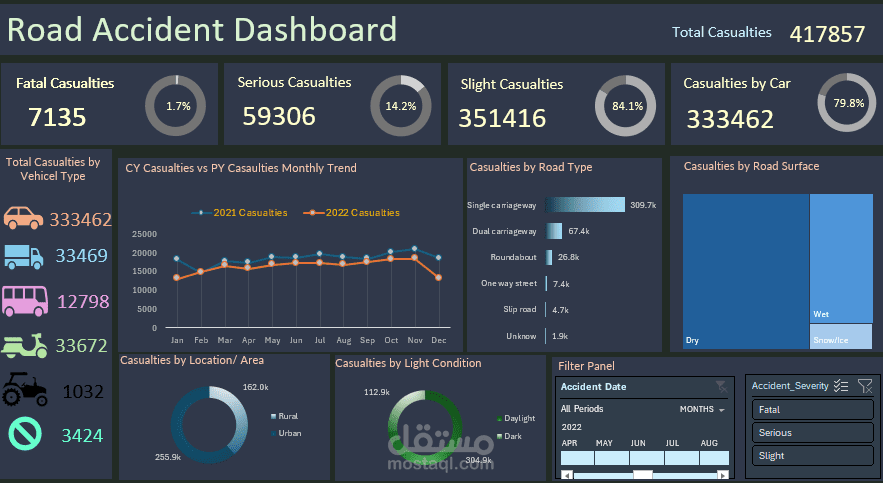
Task: Click the 162.0k rural data label
Action: (255, 387)
